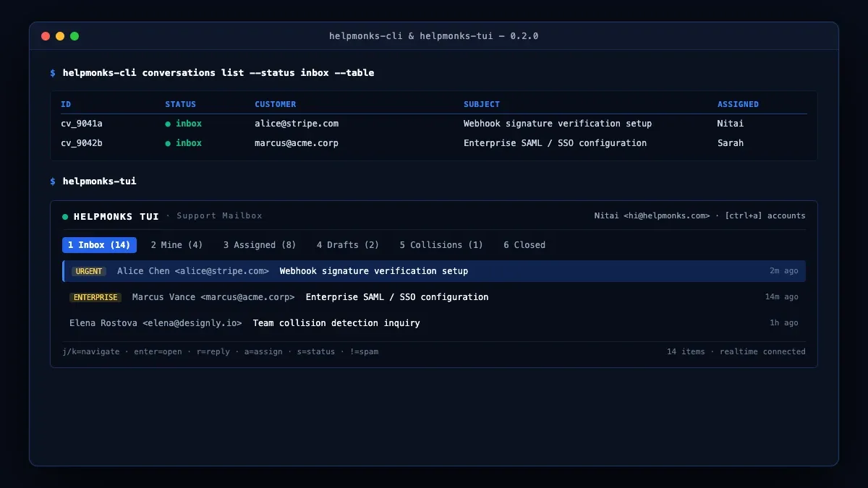The width and height of the screenshot is (868, 488).
Task: Click the inbox status text in cv_9042b row
Action: click(x=189, y=143)
